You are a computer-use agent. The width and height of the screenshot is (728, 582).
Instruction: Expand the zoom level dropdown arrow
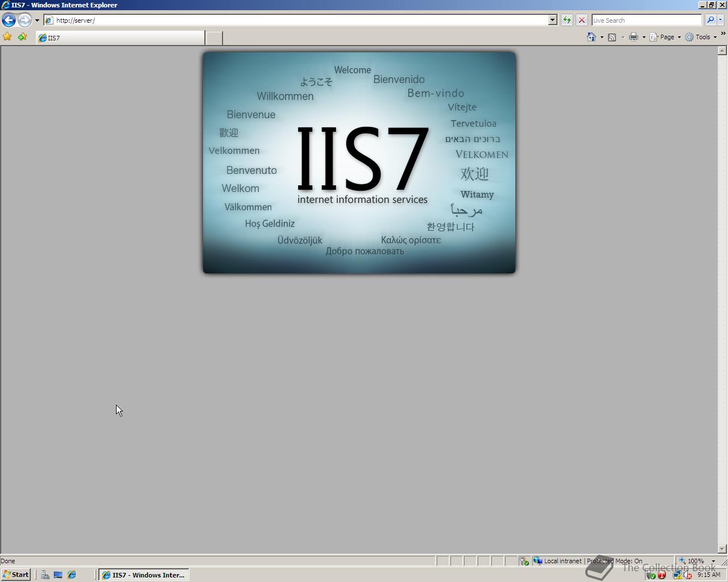pos(713,561)
